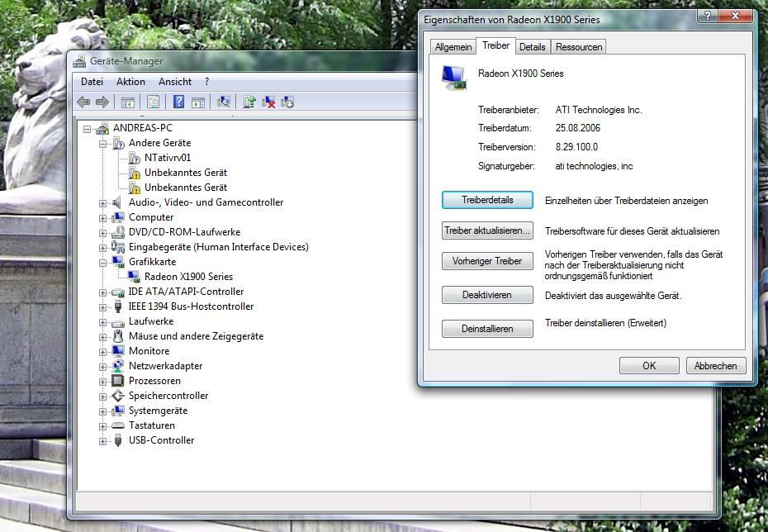The height and width of the screenshot is (532, 768).
Task: Select the Treiber tab
Action: (495, 45)
